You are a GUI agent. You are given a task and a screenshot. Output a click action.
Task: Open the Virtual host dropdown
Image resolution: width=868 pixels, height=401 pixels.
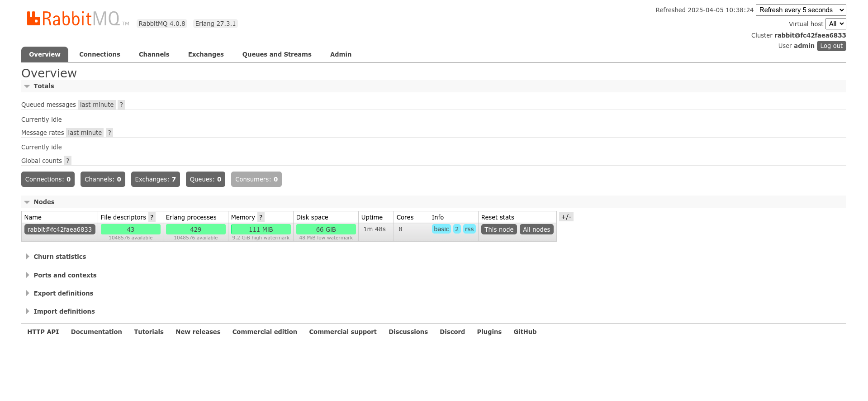point(835,24)
